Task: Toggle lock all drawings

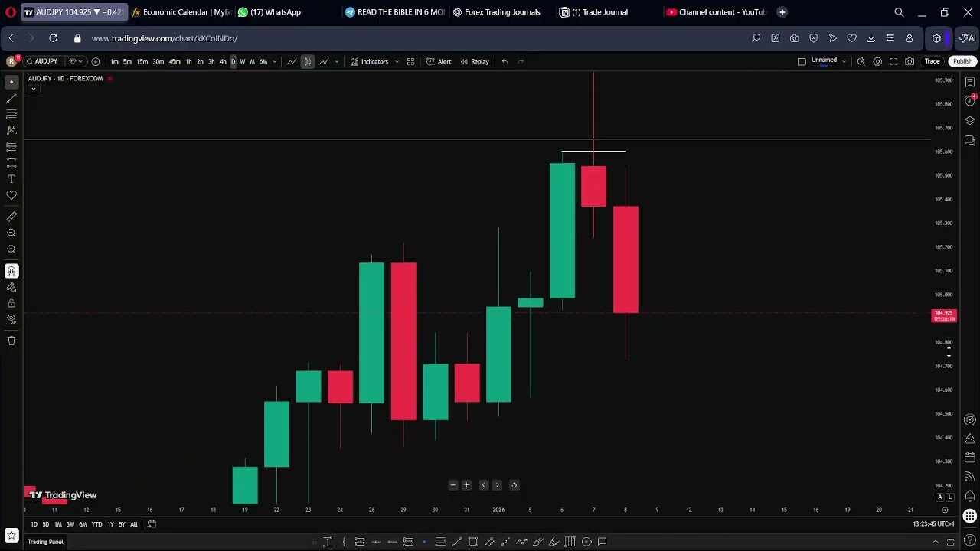Action: pos(11,303)
